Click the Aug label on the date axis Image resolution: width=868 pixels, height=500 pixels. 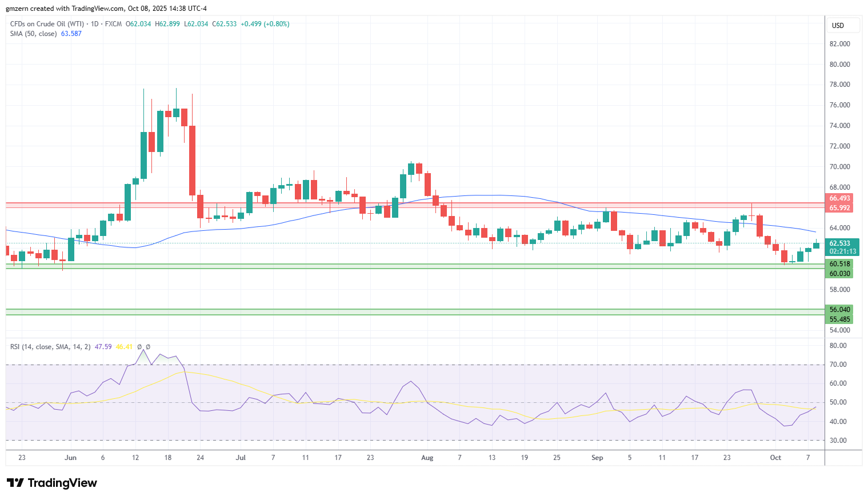(427, 458)
